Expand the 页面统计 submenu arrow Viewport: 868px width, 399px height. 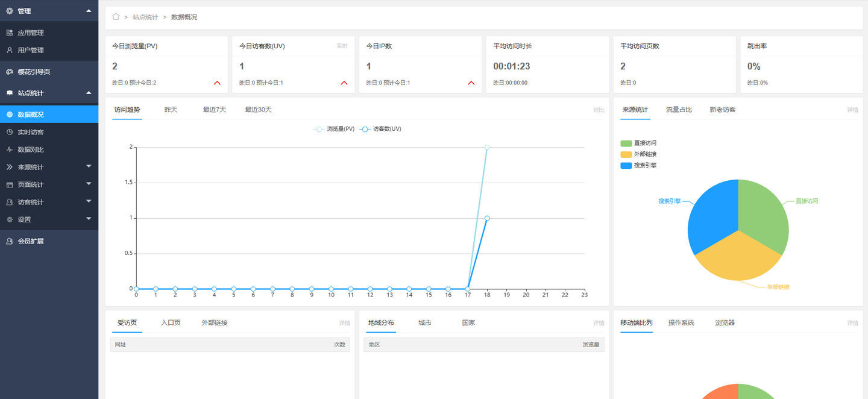(x=89, y=184)
